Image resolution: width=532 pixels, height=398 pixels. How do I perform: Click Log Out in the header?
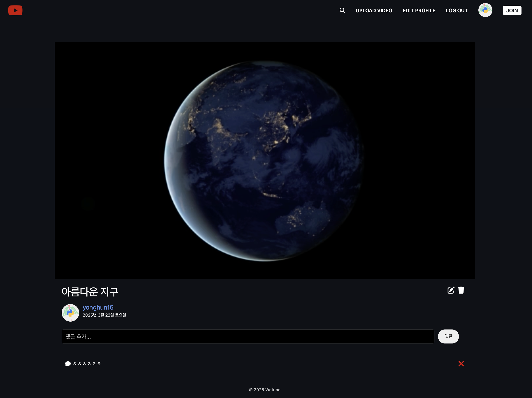click(x=457, y=11)
